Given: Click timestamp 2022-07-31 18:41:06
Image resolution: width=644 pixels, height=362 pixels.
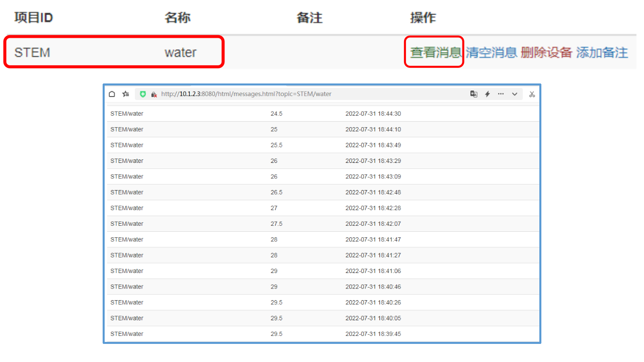Looking at the screenshot, I should point(373,271).
